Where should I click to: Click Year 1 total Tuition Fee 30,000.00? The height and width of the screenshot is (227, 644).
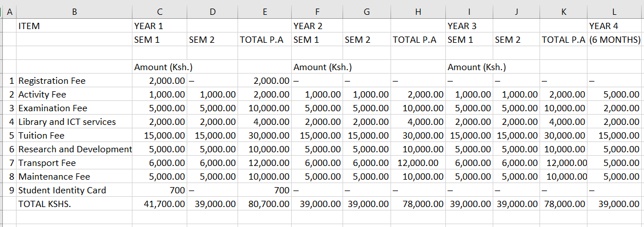tap(264, 136)
